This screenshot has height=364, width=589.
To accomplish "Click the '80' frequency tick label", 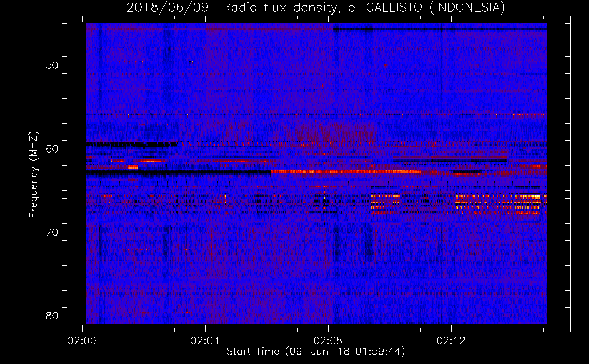I will pos(52,316).
